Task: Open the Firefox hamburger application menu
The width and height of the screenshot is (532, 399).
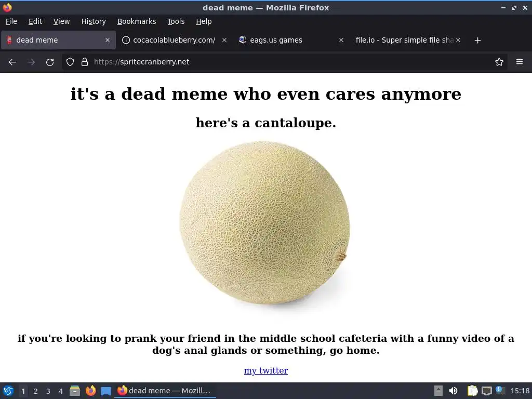Action: click(x=520, y=62)
